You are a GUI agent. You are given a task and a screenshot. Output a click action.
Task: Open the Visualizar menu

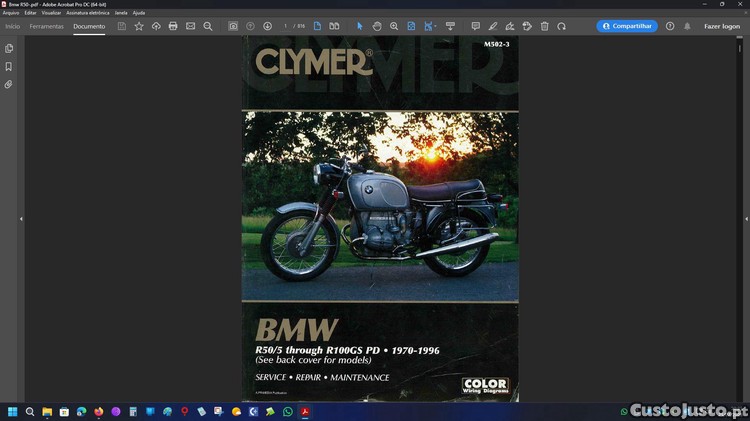[x=51, y=13]
